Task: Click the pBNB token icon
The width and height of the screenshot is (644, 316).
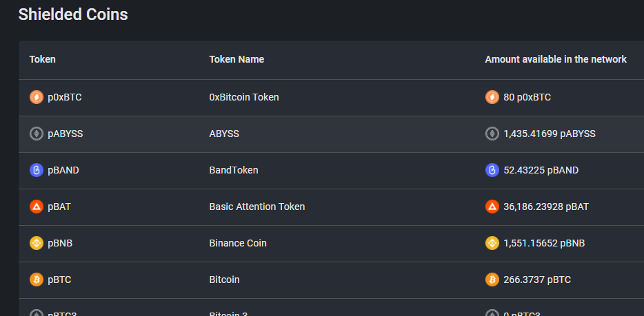Action: (37, 243)
